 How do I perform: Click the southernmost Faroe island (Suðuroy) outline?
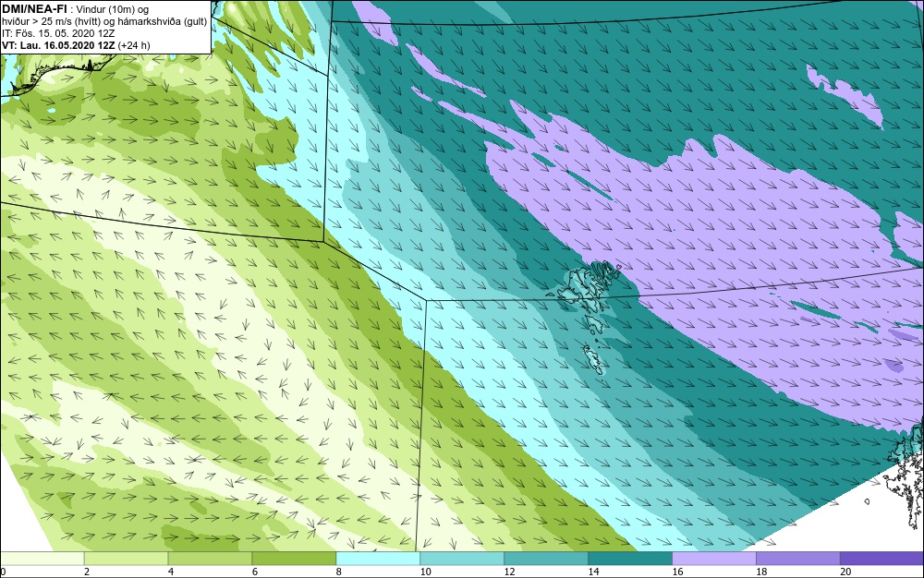coord(594,359)
